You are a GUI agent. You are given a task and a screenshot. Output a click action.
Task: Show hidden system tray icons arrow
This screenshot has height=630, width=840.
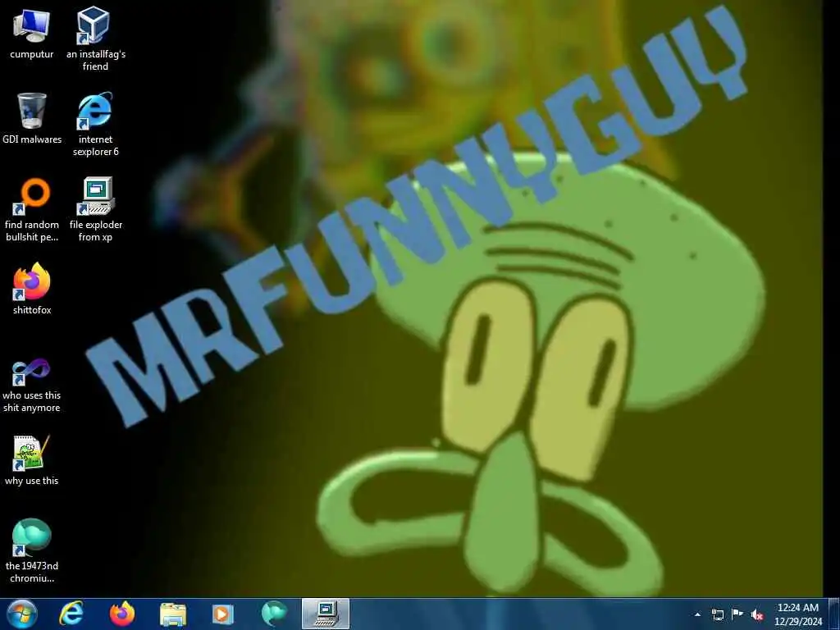[697, 615]
